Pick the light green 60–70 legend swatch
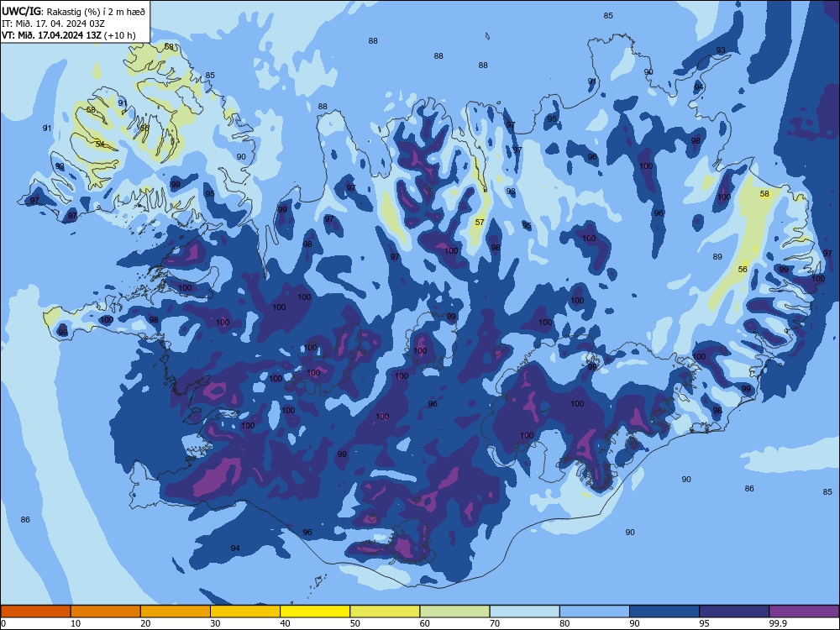Viewport: 840px width, 630px height. pyautogui.click(x=454, y=612)
